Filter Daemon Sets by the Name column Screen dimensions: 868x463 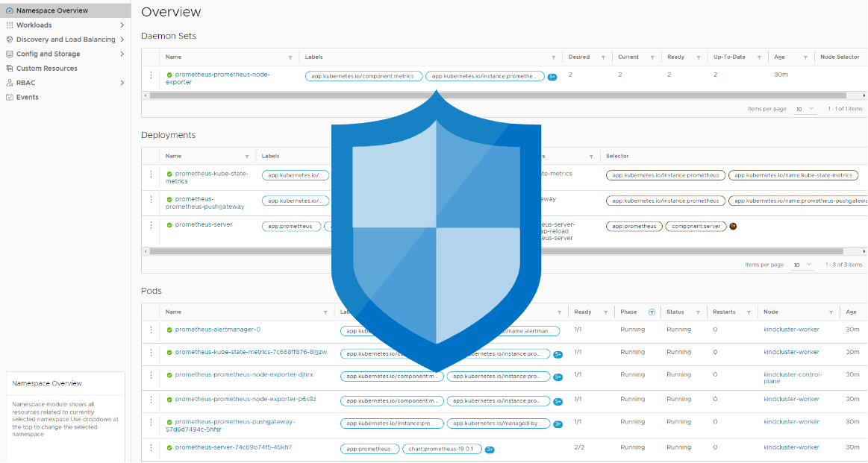(x=290, y=57)
